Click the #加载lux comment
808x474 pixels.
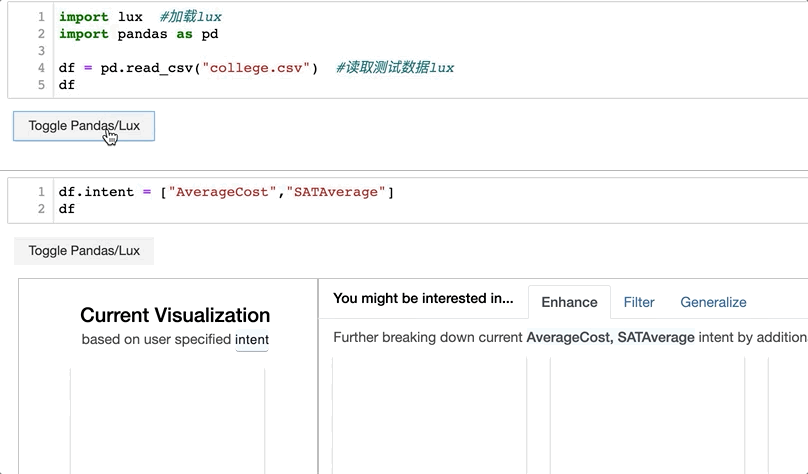point(191,17)
